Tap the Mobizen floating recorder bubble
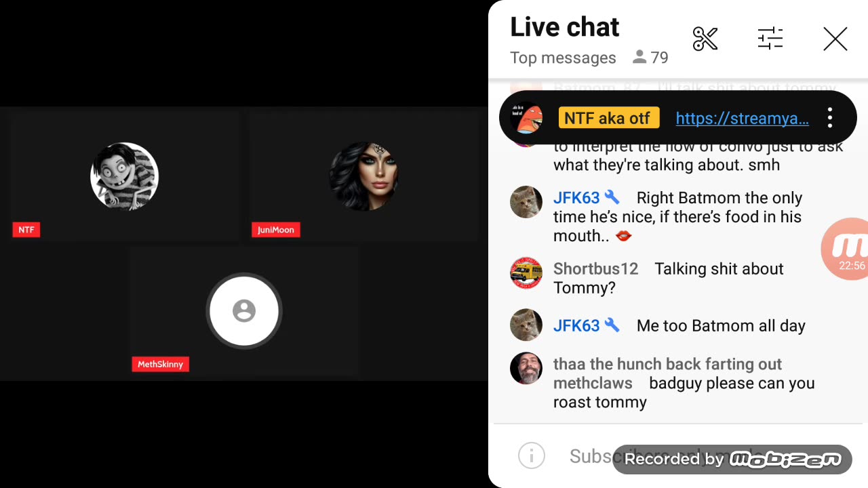868x488 pixels. (x=845, y=249)
